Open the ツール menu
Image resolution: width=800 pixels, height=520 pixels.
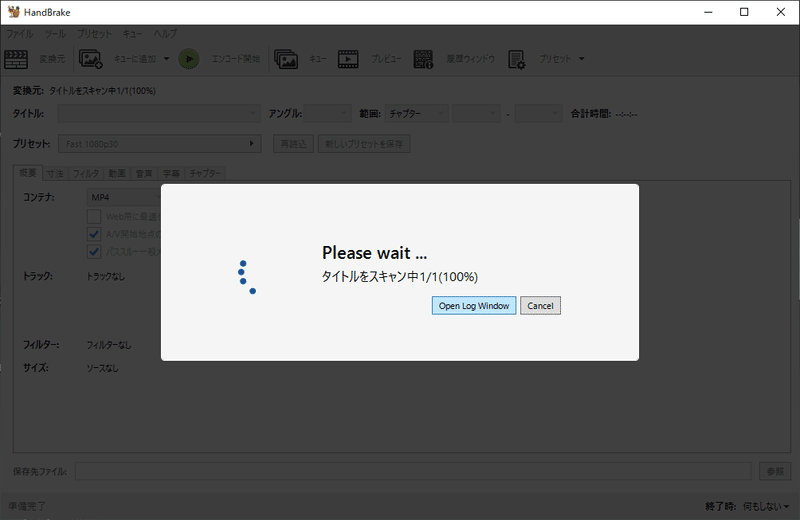(55, 34)
